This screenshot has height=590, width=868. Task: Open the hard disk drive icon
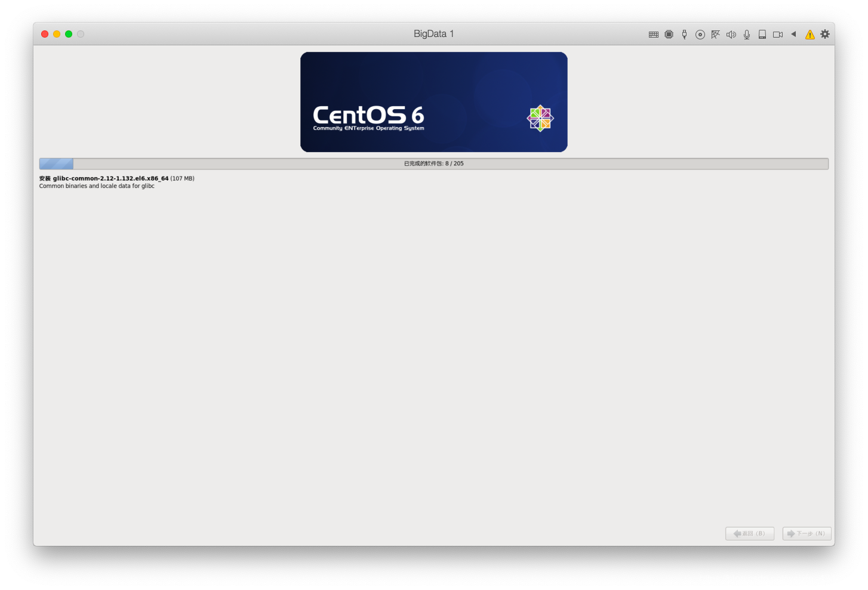pos(762,35)
